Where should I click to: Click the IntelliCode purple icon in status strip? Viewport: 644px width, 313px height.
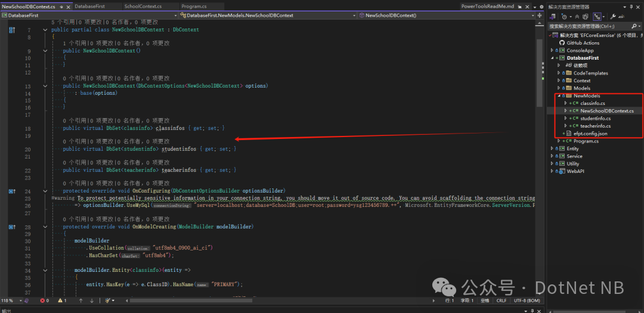point(26,300)
